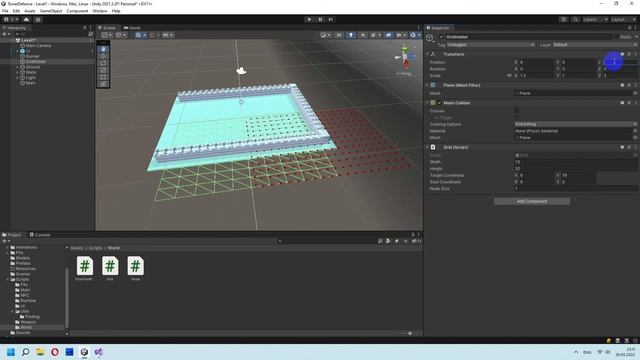The height and width of the screenshot is (360, 640).
Task: Switch to the Game tab
Action: [132, 28]
